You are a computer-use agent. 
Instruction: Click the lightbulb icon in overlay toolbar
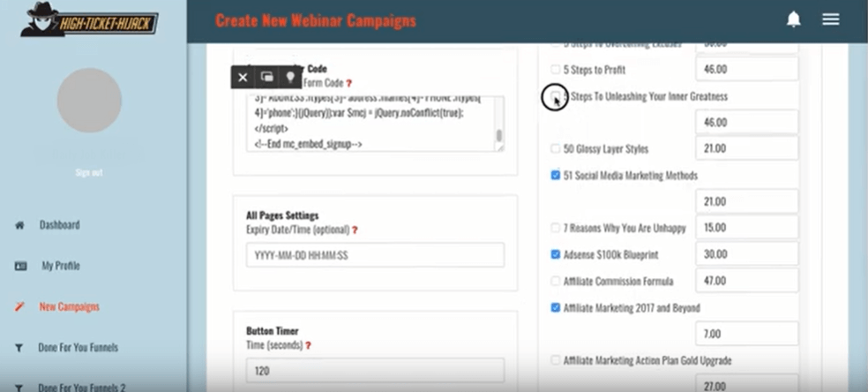click(290, 78)
